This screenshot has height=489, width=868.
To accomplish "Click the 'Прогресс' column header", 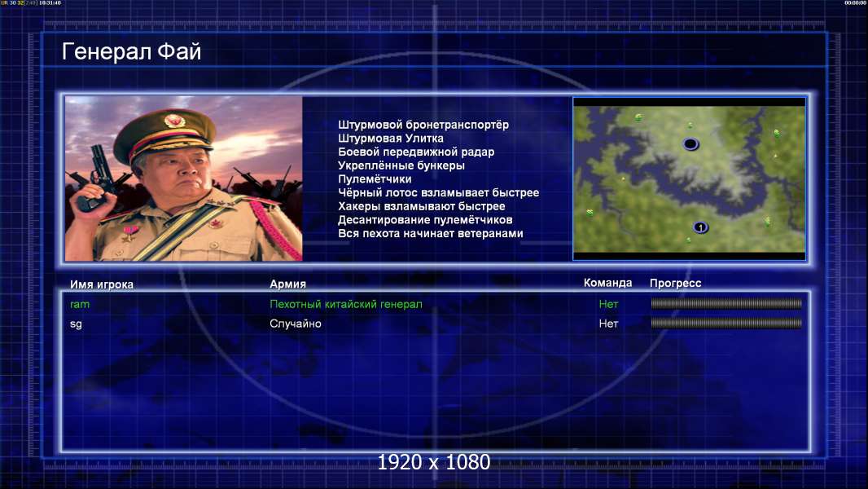I will click(x=675, y=283).
